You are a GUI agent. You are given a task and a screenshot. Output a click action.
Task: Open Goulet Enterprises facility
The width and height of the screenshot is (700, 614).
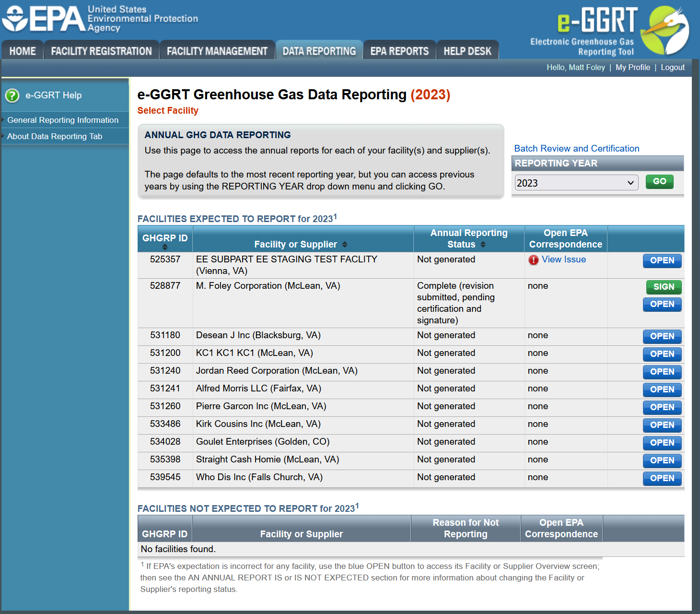click(x=662, y=443)
